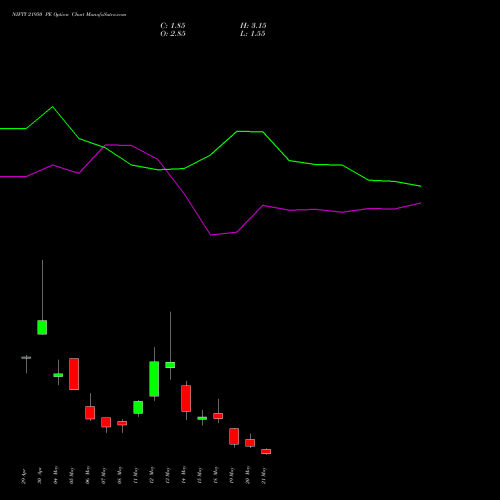Click the small green candle above 15 May
Viewport: 500px width, 500px height.
(x=202, y=418)
